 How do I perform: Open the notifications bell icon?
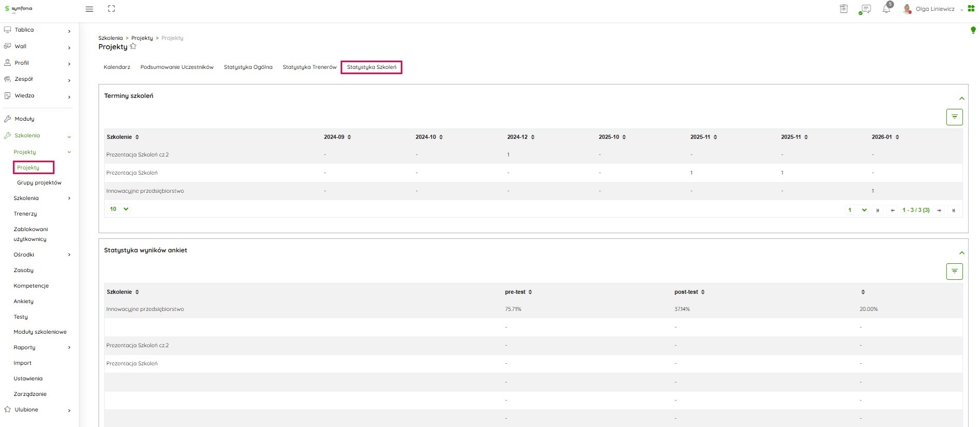click(x=886, y=9)
